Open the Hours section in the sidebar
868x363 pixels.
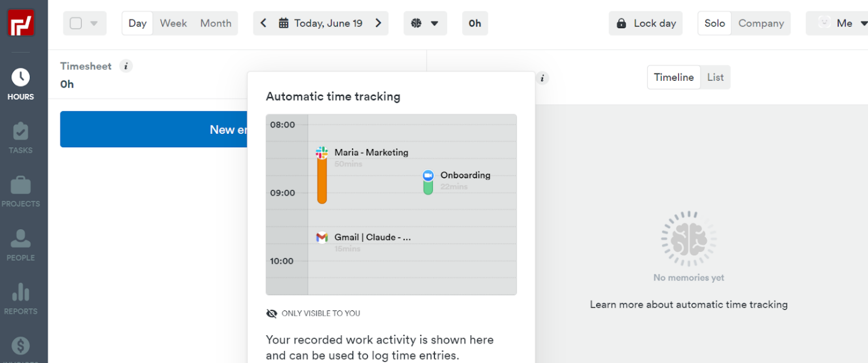pos(20,82)
